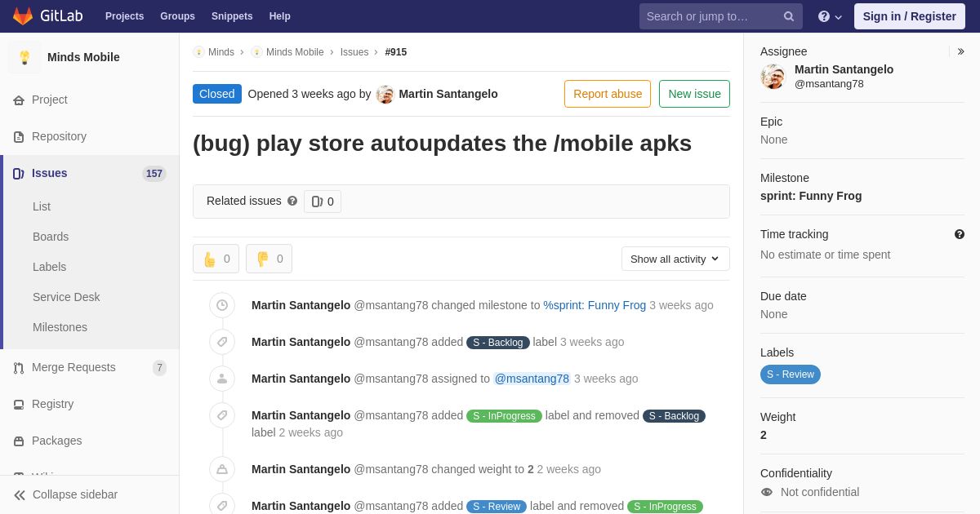The height and width of the screenshot is (514, 980).
Task: Click the Not confidential eye icon
Action: coord(767,492)
